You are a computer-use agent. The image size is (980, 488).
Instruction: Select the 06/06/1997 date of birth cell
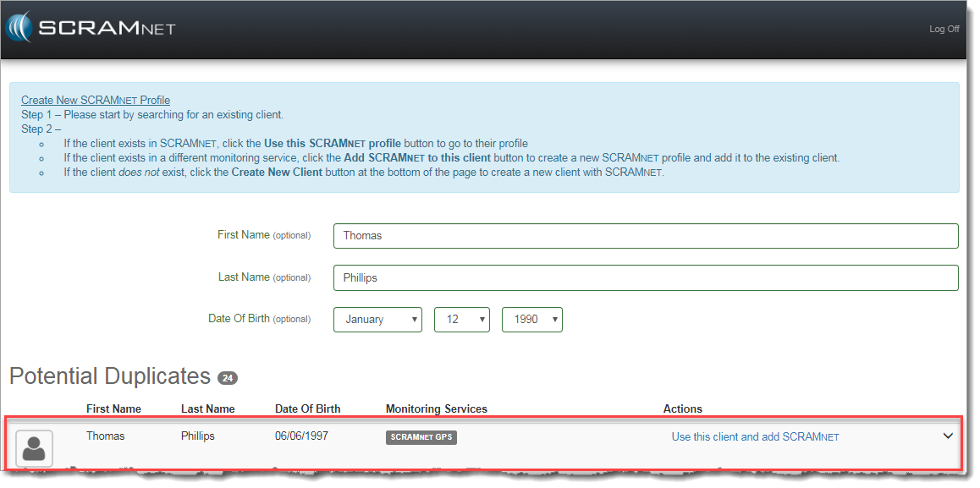pos(301,436)
